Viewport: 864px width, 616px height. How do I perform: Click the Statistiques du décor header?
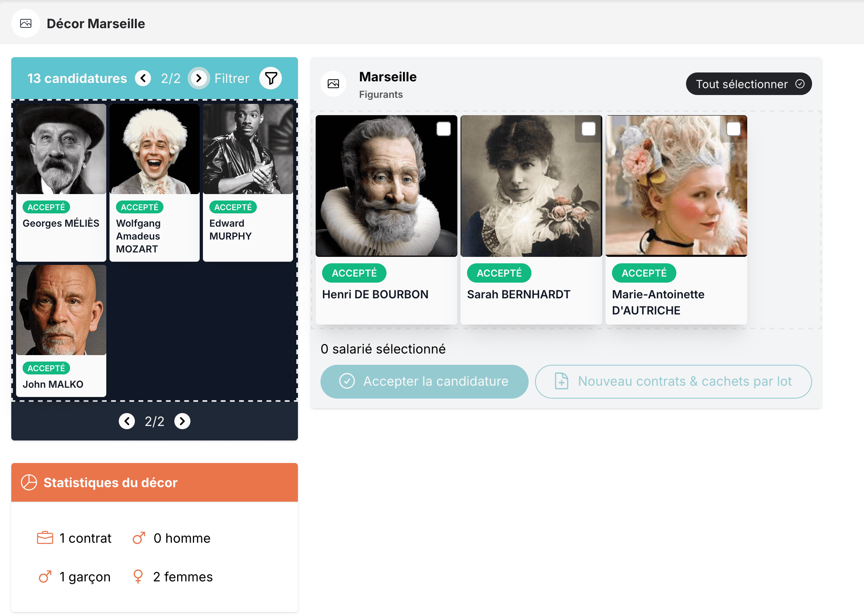pos(155,482)
